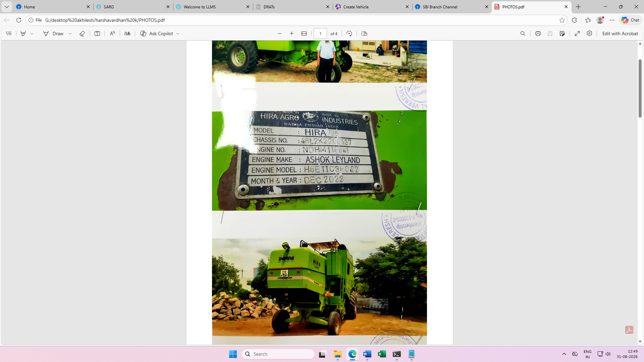Open File Explorer from taskbar
Viewport: 644px width, 362px height.
pyautogui.click(x=337, y=354)
